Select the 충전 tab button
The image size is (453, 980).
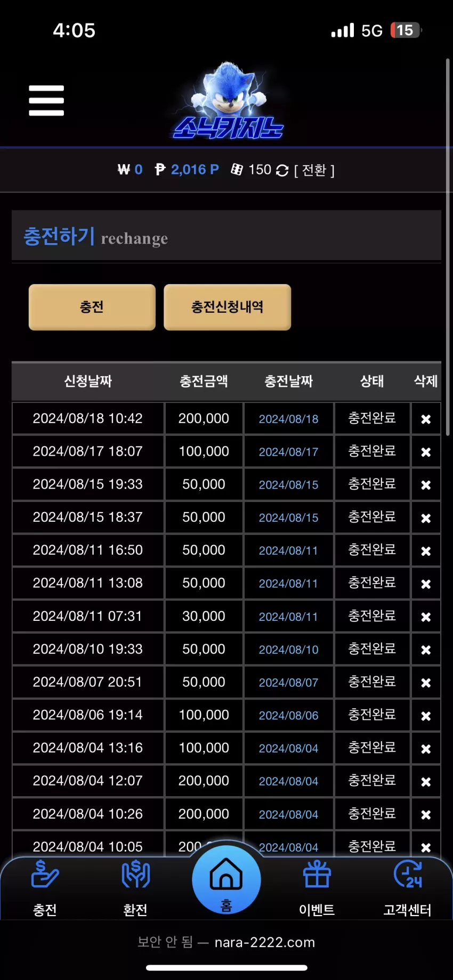click(x=92, y=307)
